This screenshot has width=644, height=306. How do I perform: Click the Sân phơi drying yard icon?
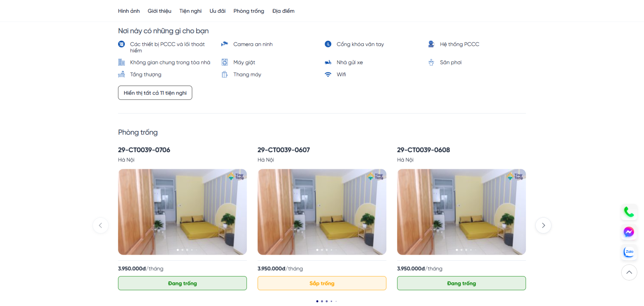pyautogui.click(x=431, y=62)
